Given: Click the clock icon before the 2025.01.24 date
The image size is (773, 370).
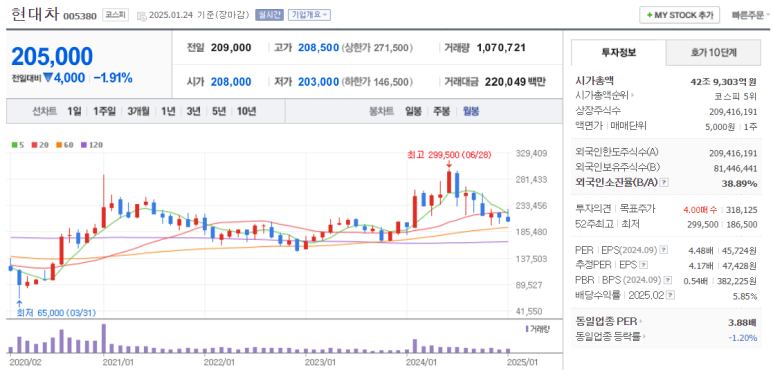Looking at the screenshot, I should 141,15.
